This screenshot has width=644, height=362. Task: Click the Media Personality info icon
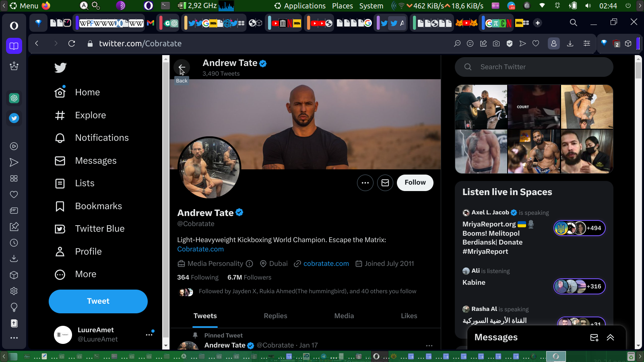click(x=250, y=263)
